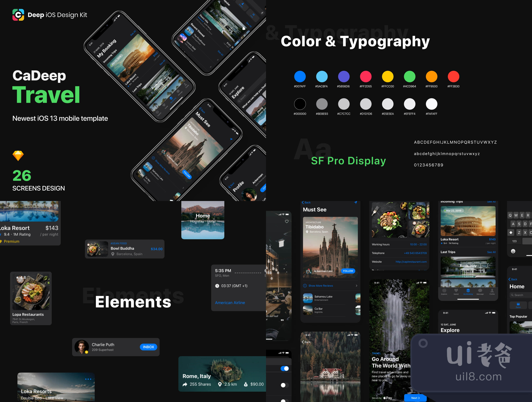Tap the share arrow beside 255 Shares
Screen dimensions: 532x402
pos(185,384)
